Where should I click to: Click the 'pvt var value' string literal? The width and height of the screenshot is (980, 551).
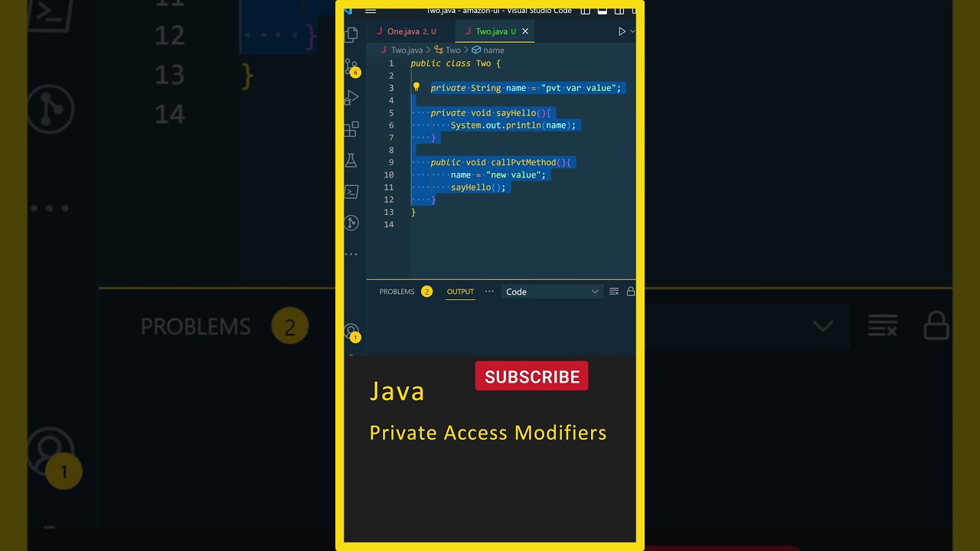pyautogui.click(x=579, y=88)
